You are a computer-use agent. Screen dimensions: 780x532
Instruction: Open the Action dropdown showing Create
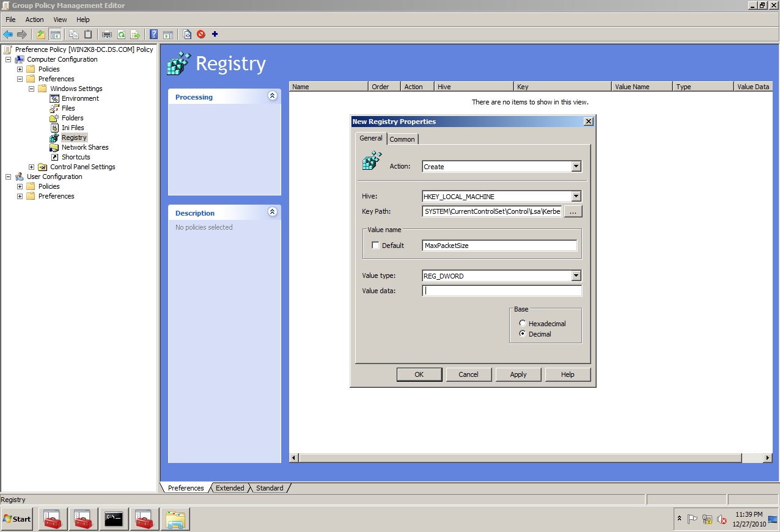[x=576, y=166]
